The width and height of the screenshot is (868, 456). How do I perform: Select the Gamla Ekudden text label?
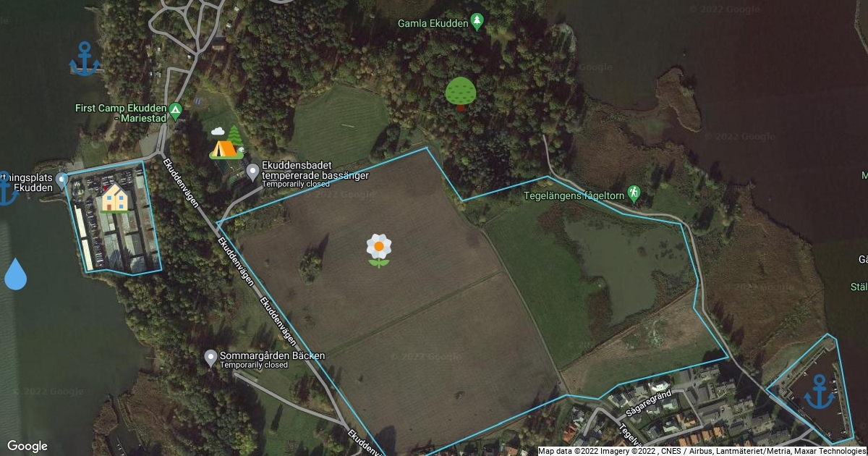coord(433,23)
